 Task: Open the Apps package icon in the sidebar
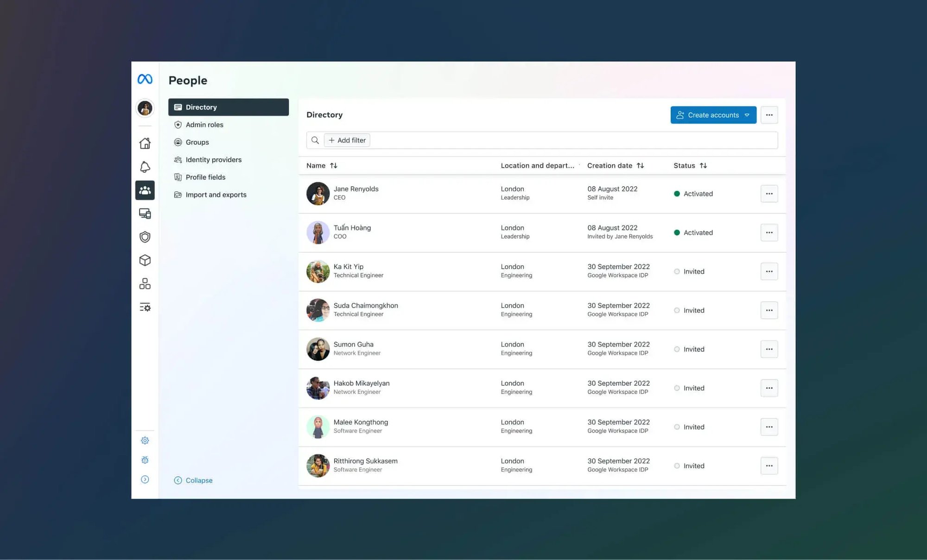(x=145, y=260)
